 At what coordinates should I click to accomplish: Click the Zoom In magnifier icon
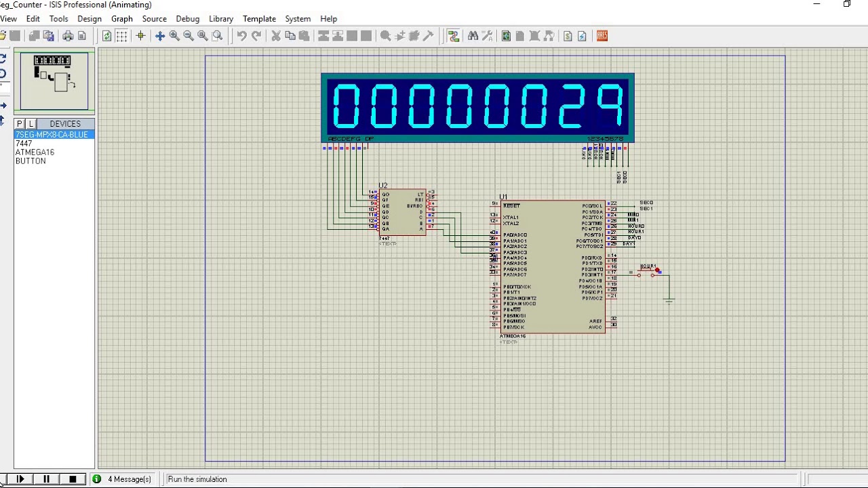(x=174, y=36)
